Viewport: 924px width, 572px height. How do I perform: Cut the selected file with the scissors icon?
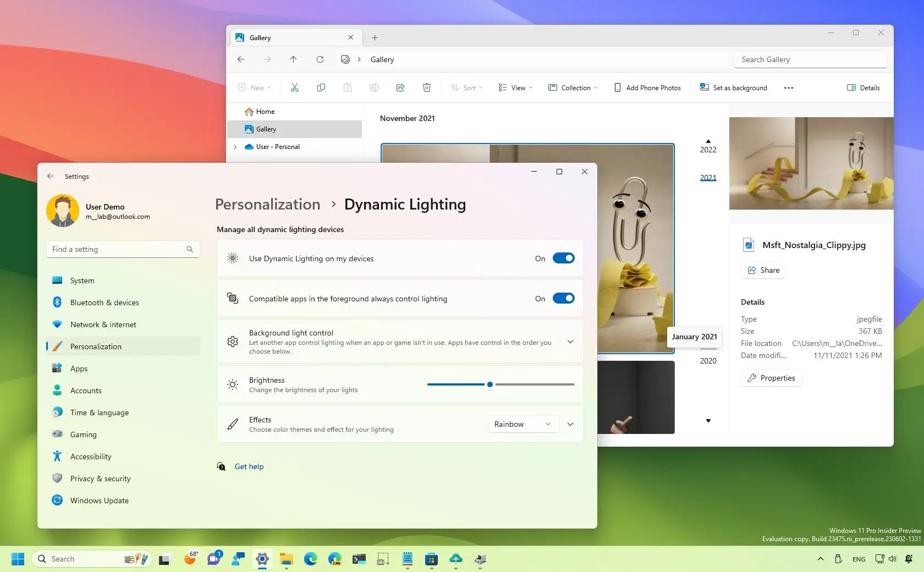tap(295, 87)
